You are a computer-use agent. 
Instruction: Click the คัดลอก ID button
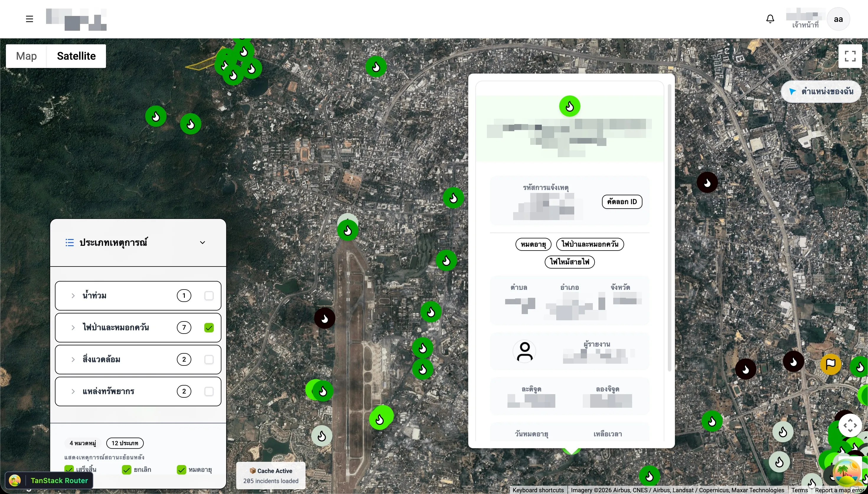coord(622,202)
